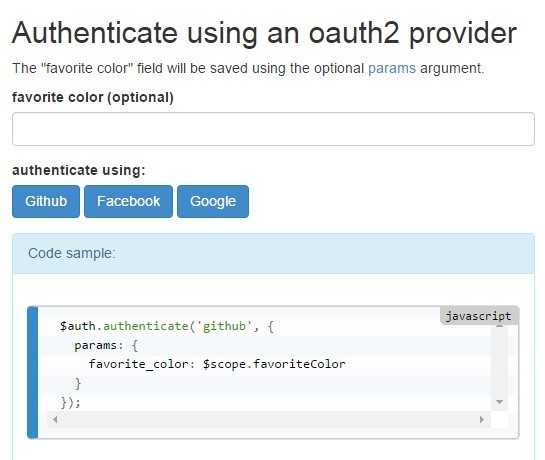Click the 'Authenticate using an oauth2 provider' heading

click(x=265, y=33)
